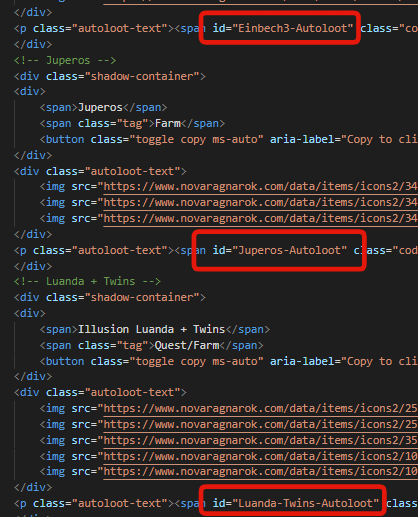Open second novaragnarok icon URL under Juperos

[x=260, y=203]
